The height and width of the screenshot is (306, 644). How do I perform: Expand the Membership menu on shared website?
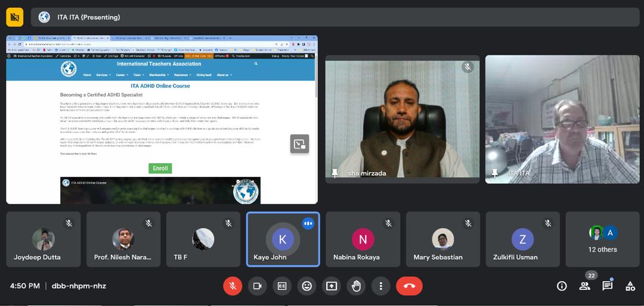[x=159, y=75]
